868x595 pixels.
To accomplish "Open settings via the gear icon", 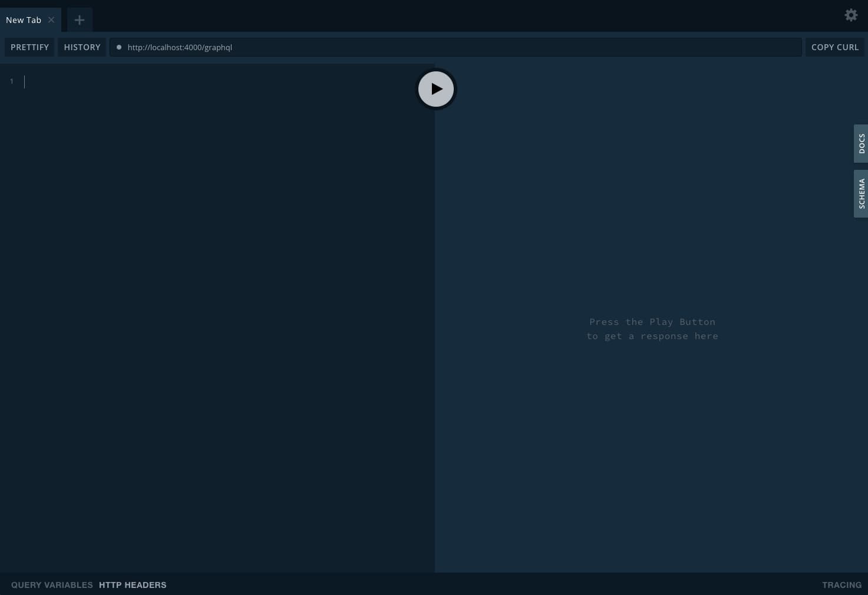I will [x=850, y=15].
